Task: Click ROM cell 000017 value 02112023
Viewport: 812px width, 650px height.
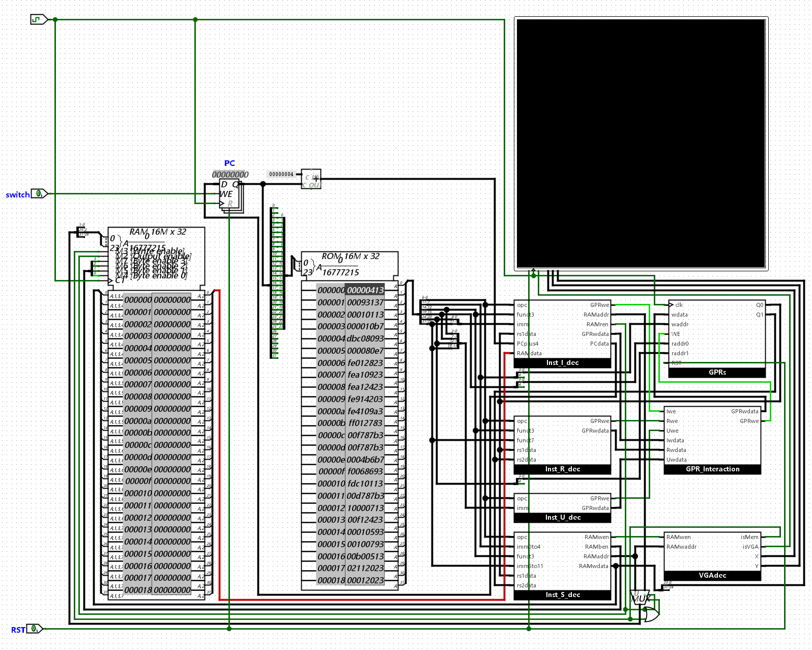Action: 365,568
